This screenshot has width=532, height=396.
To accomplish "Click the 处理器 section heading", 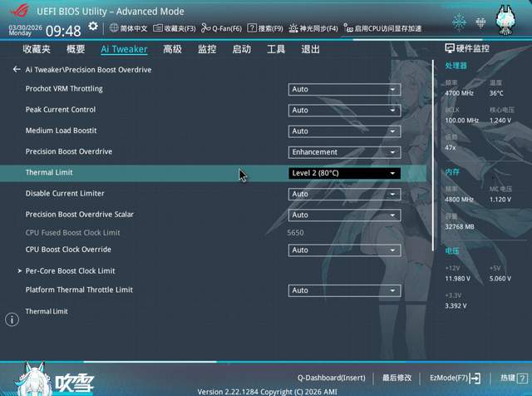I will pyautogui.click(x=456, y=66).
